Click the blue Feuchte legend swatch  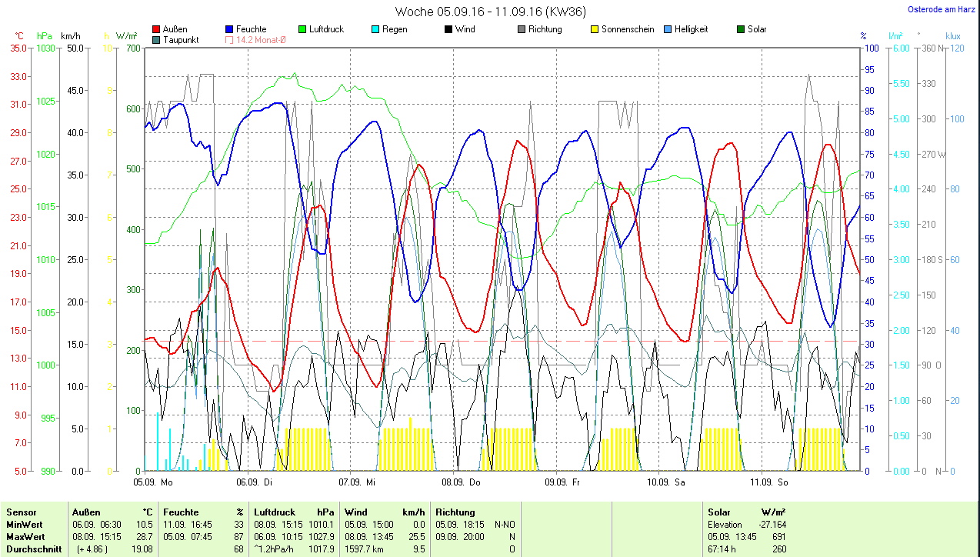pyautogui.click(x=230, y=29)
